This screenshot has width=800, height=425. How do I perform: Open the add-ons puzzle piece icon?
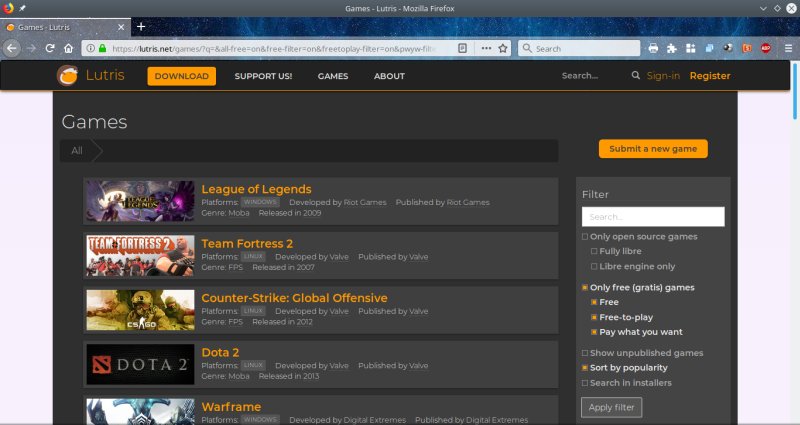[672, 48]
